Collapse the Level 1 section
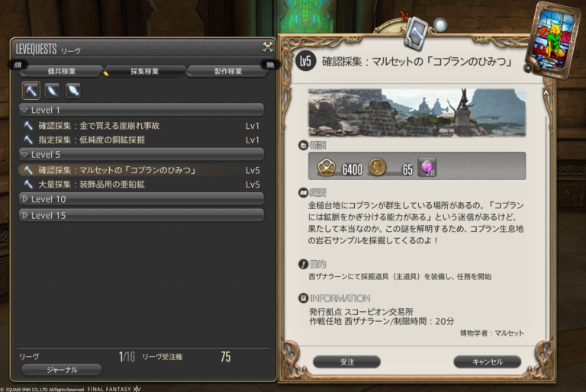 tap(141, 110)
